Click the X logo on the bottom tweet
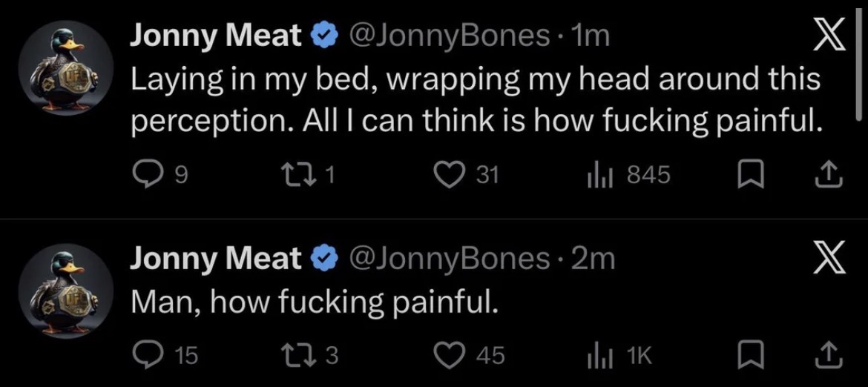This screenshot has height=387, width=868. click(x=829, y=259)
